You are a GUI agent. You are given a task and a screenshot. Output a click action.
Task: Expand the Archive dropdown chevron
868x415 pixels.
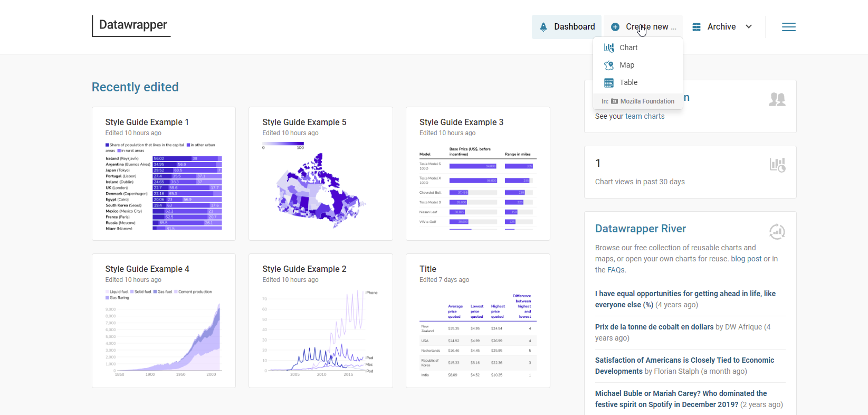click(x=749, y=27)
